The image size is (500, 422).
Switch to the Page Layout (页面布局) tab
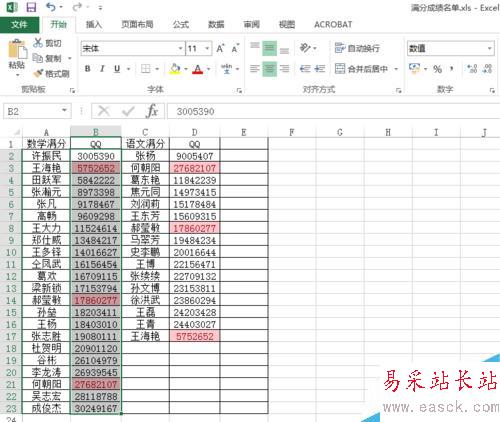[x=137, y=24]
